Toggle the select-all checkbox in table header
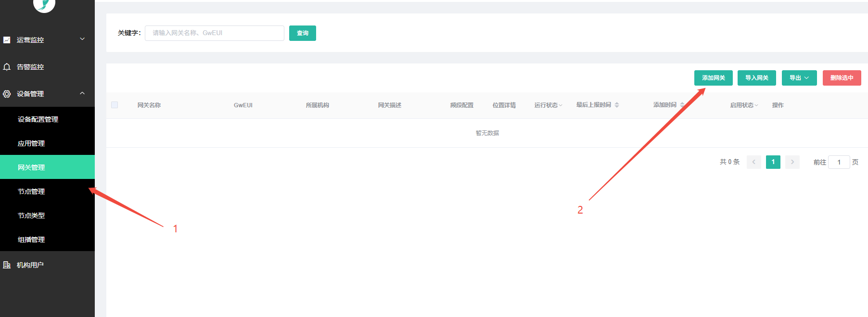This screenshot has width=868, height=317. (115, 105)
